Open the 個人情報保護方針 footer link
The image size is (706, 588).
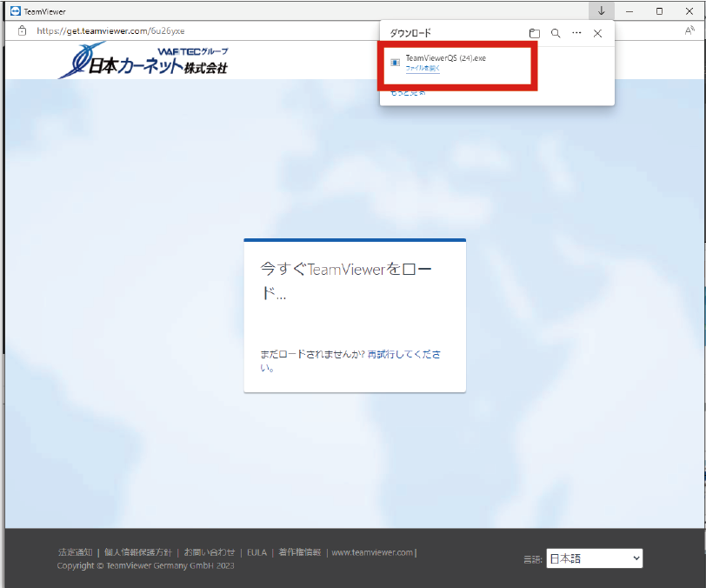137,552
